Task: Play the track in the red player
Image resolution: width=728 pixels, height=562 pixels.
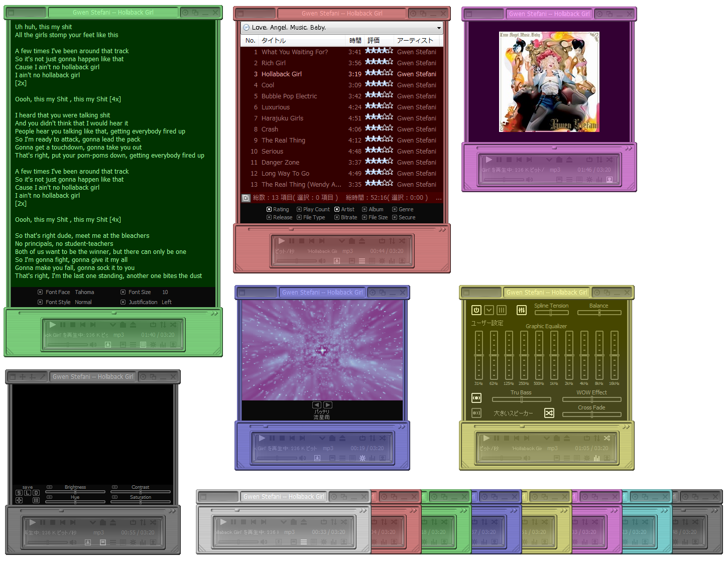Action: (x=281, y=241)
